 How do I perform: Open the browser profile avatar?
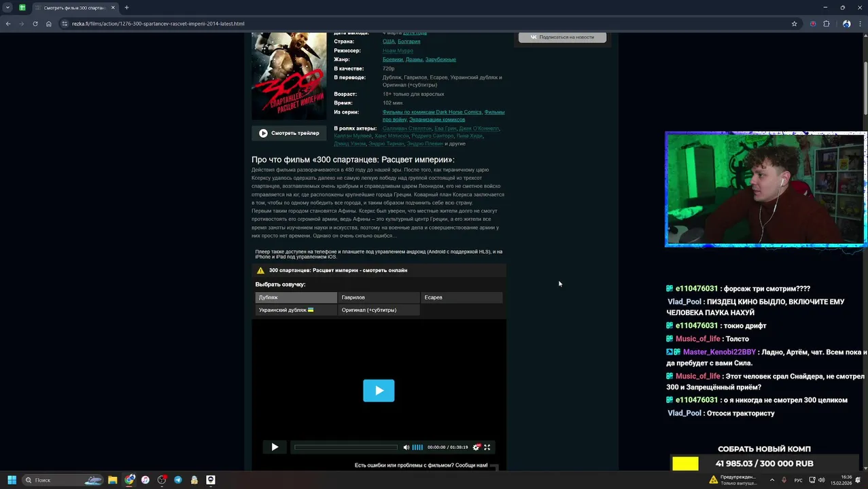pos(846,24)
